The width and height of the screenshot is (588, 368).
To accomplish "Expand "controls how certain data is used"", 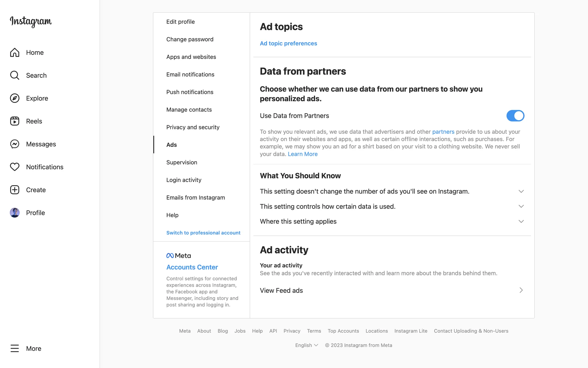I will [521, 206].
